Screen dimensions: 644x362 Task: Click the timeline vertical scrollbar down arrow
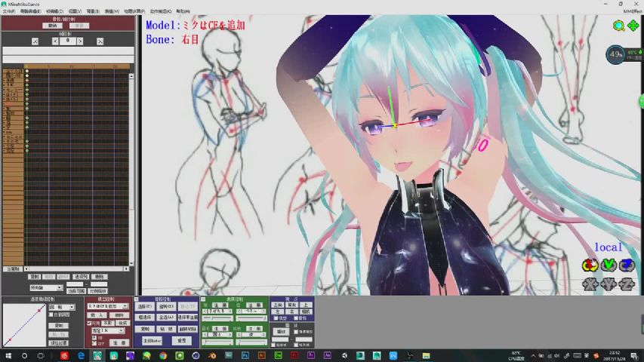131,263
